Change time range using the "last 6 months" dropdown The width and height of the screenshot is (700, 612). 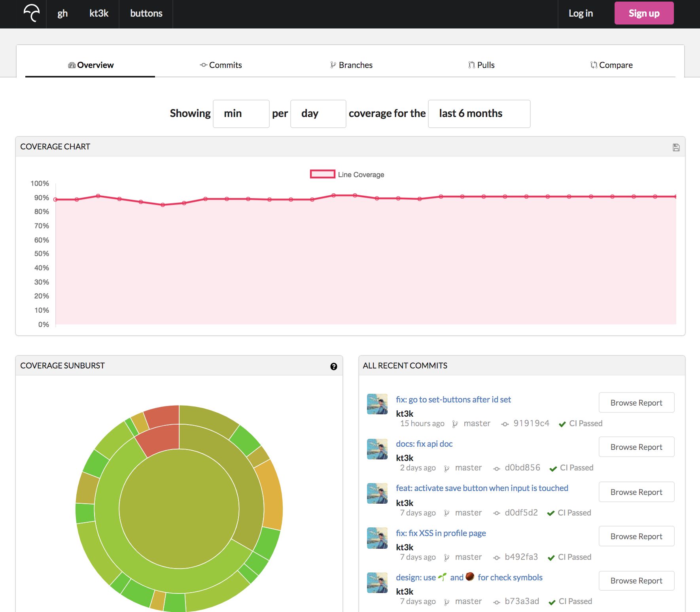[x=479, y=113]
